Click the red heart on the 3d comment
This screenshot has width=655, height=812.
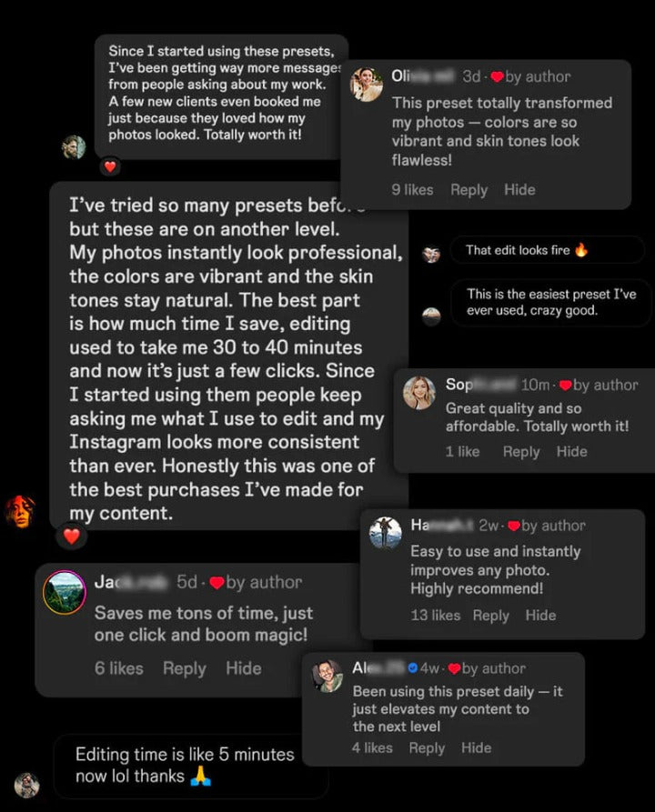coord(497,76)
